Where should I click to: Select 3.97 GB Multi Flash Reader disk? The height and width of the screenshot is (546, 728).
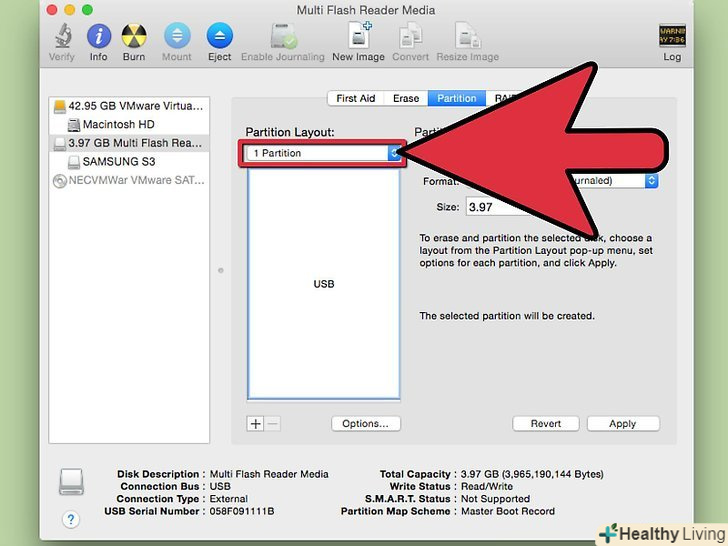129,143
